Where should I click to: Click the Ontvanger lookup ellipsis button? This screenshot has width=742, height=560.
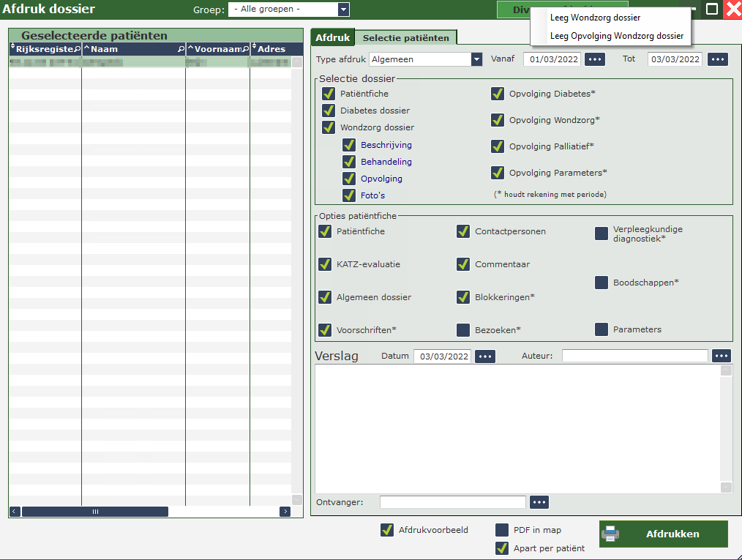539,502
